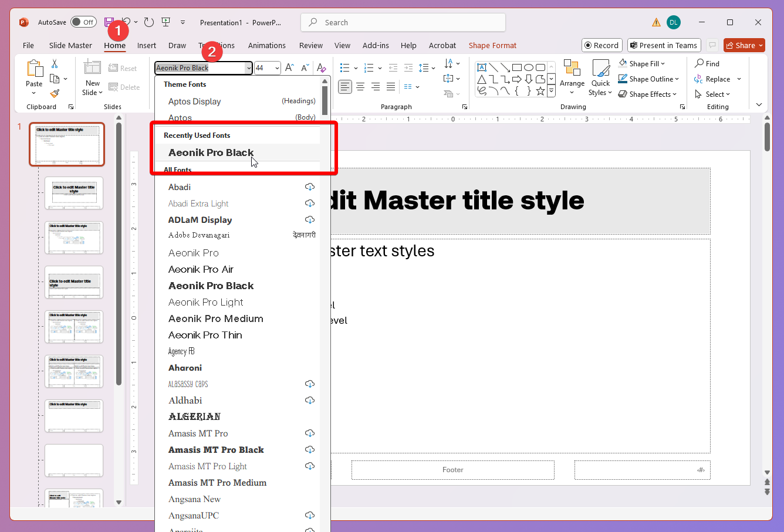This screenshot has height=532, width=784.
Task: Click the Redo icon in title bar
Action: tap(149, 22)
